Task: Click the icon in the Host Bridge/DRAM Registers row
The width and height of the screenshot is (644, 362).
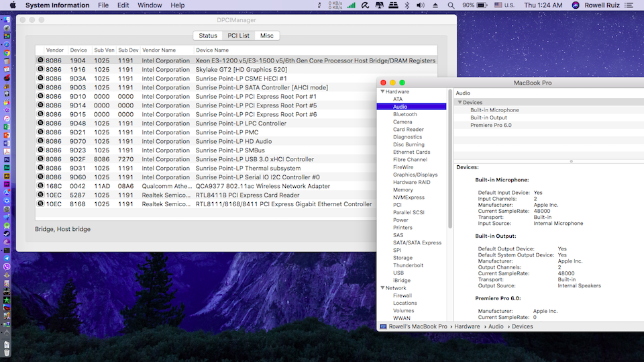Action: [x=40, y=60]
